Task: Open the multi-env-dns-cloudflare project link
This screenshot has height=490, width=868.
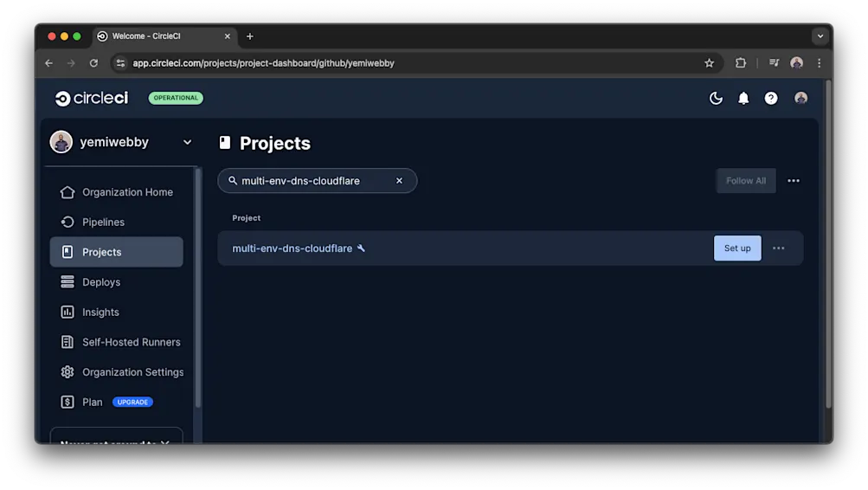Action: (292, 248)
